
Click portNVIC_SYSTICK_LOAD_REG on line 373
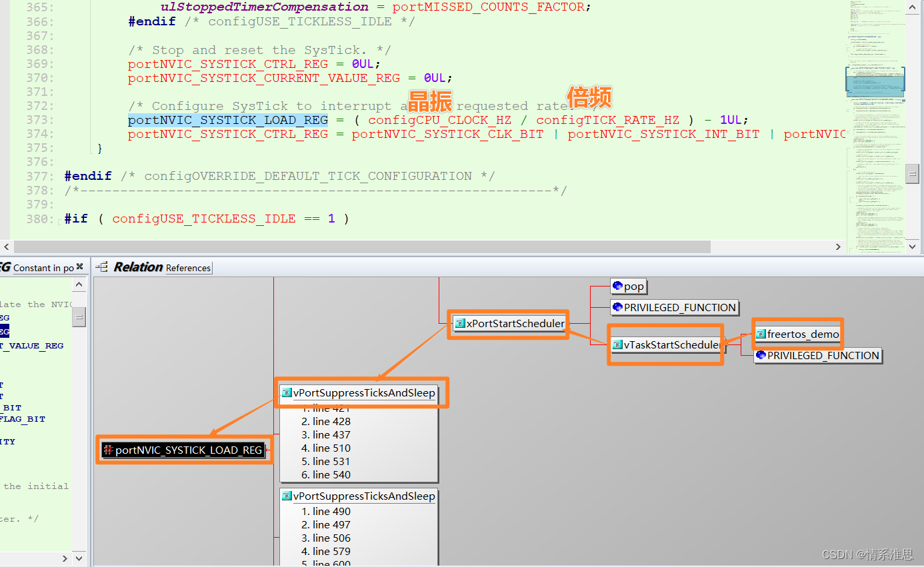coord(228,120)
